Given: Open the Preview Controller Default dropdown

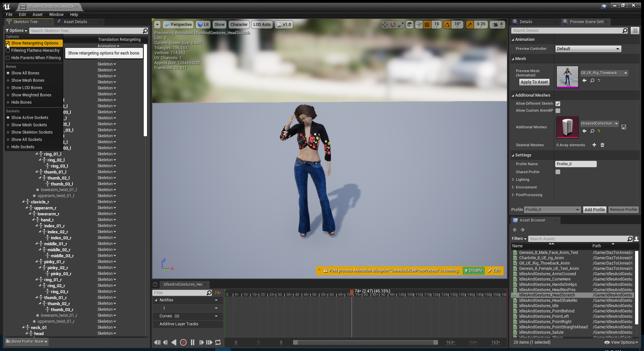Looking at the screenshot, I should point(588,49).
